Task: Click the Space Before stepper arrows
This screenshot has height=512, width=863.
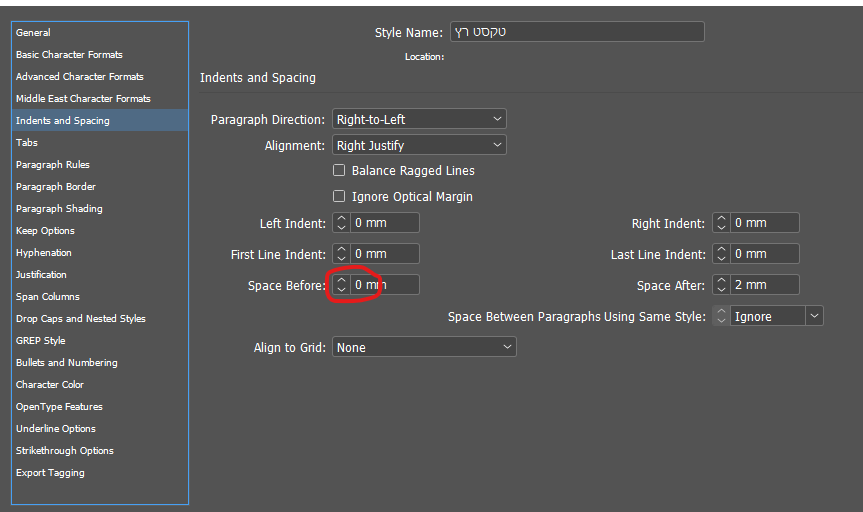Action: click(x=341, y=285)
